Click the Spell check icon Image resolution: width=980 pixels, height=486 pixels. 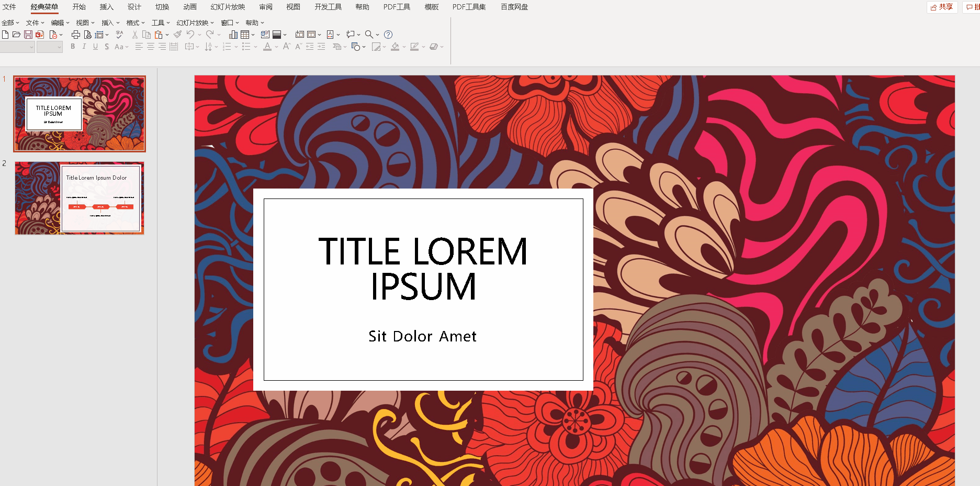tap(119, 35)
